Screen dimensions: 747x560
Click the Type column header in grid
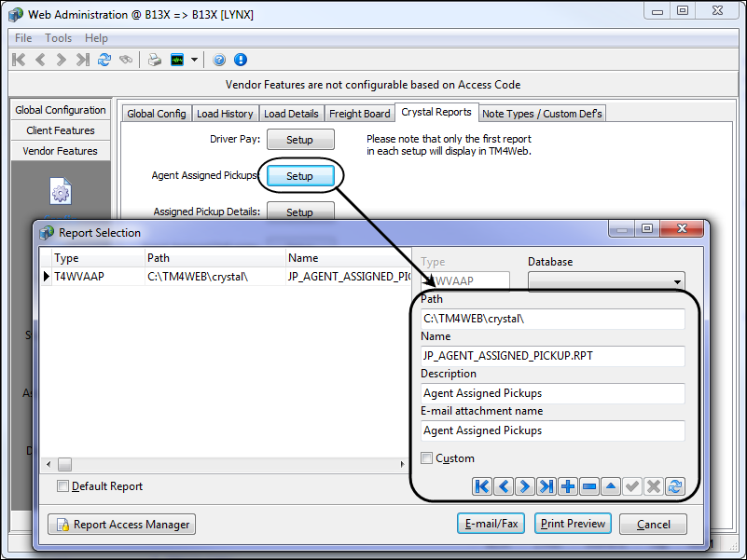pos(98,258)
